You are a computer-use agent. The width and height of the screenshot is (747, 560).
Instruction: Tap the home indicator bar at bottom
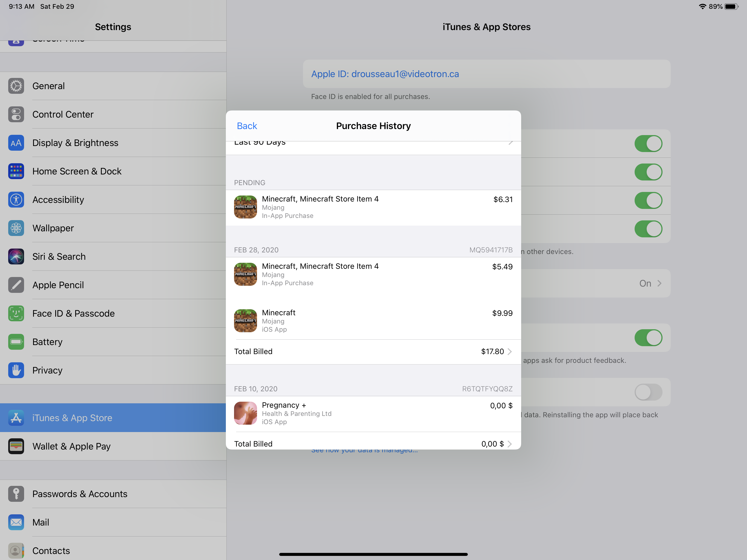373,554
